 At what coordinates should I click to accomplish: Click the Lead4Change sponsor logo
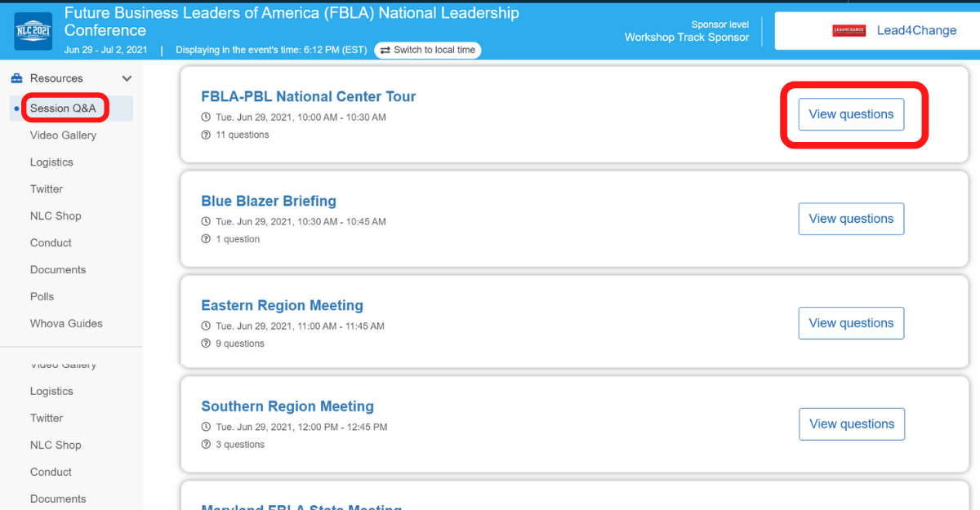point(849,31)
